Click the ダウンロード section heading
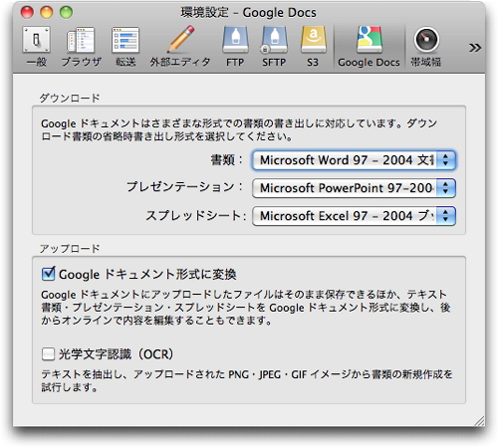The height and width of the screenshot is (448, 498). pyautogui.click(x=70, y=99)
